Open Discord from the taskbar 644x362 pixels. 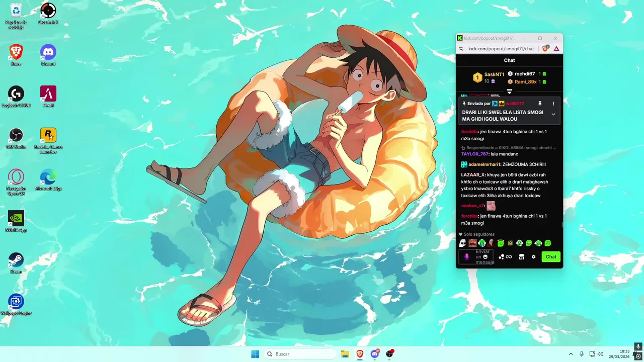[374, 354]
